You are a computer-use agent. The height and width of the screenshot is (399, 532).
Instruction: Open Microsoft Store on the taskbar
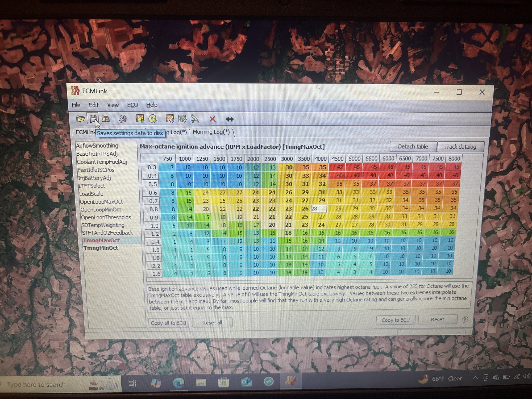(x=223, y=383)
